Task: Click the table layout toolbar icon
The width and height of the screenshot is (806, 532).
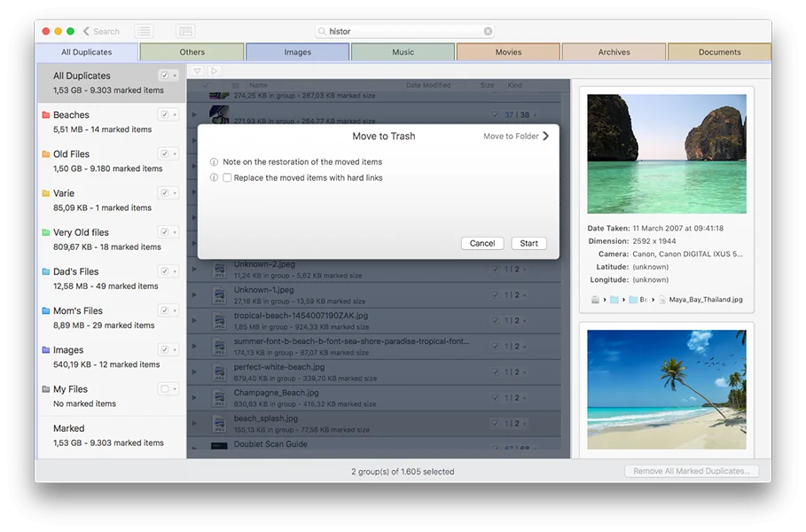Action: click(x=185, y=31)
